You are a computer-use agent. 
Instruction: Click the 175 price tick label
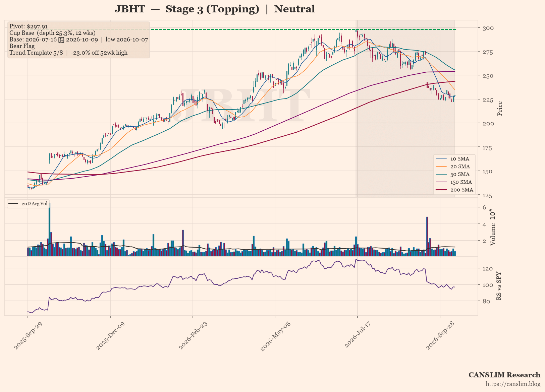488,147
